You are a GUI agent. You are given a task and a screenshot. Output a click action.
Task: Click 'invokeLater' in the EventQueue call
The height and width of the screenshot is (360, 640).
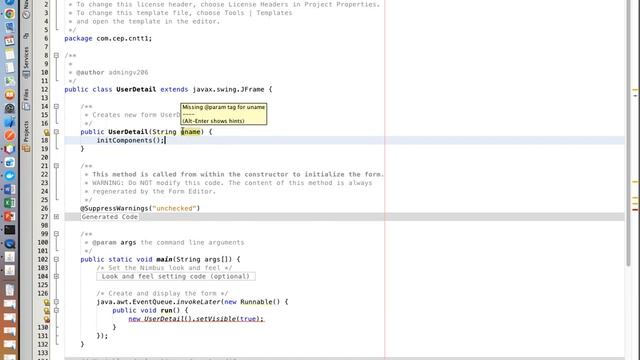(x=198, y=302)
